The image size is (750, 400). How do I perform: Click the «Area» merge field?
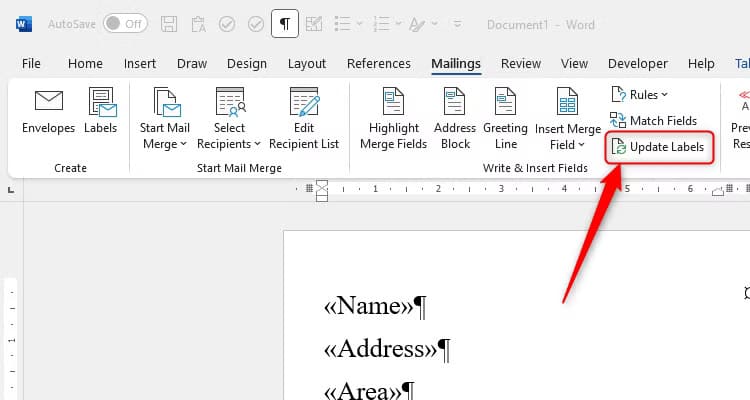coord(363,390)
